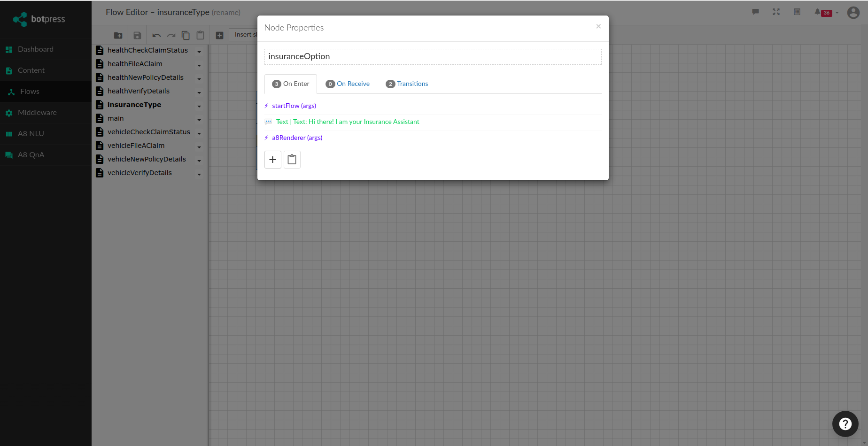Toggle the fullscreen icon in the top bar
This screenshot has width=868, height=446.
coord(776,12)
